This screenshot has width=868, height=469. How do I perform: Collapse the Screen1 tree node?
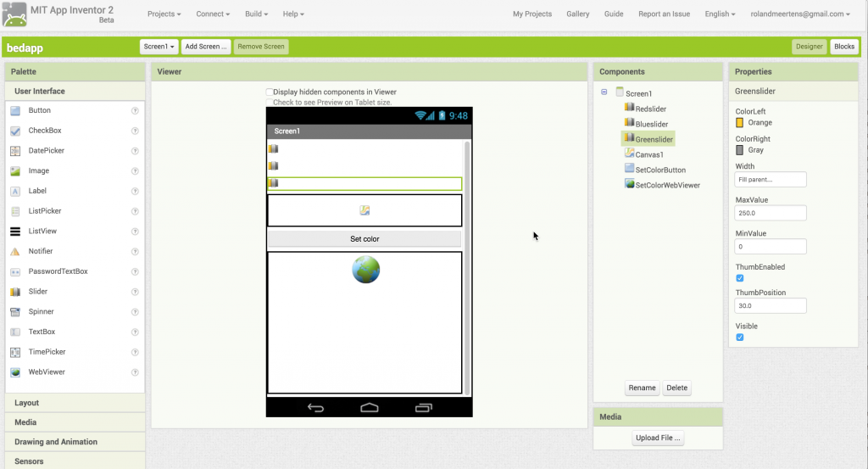(604, 92)
